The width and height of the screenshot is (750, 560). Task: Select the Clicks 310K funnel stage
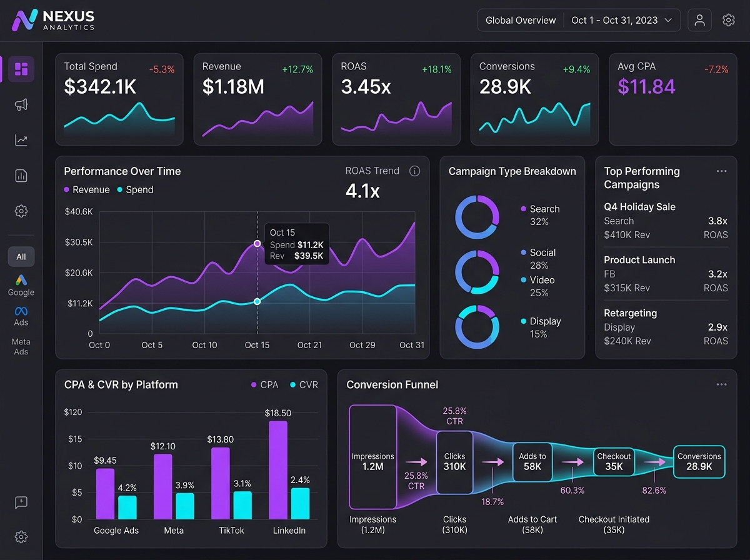pyautogui.click(x=454, y=462)
